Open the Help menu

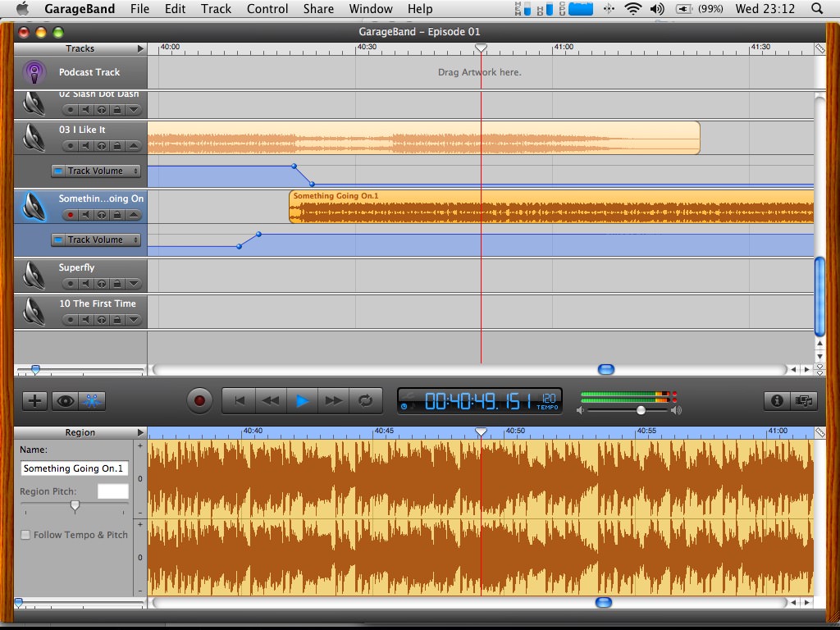coord(420,8)
